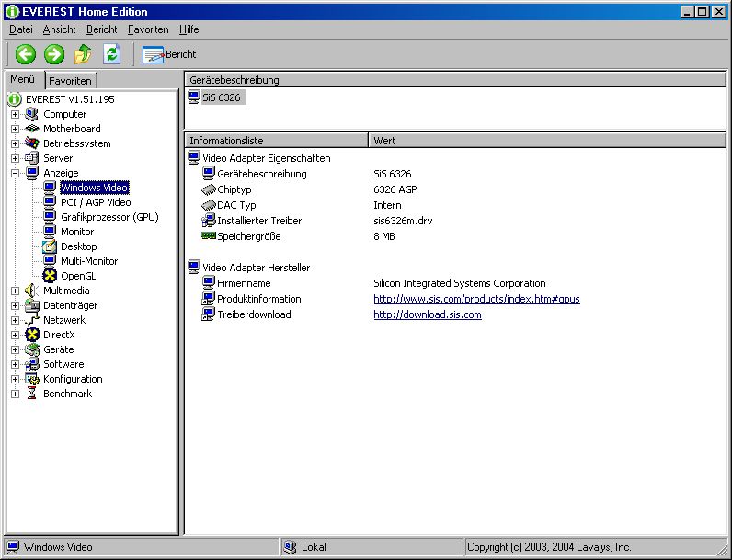Click the Lokal status bar panel
The height and width of the screenshot is (560, 732).
click(372, 547)
